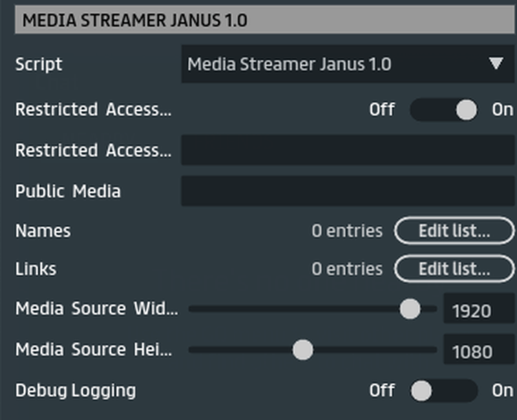The height and width of the screenshot is (420, 517).
Task: Click the Public Media text field
Action: click(x=347, y=191)
